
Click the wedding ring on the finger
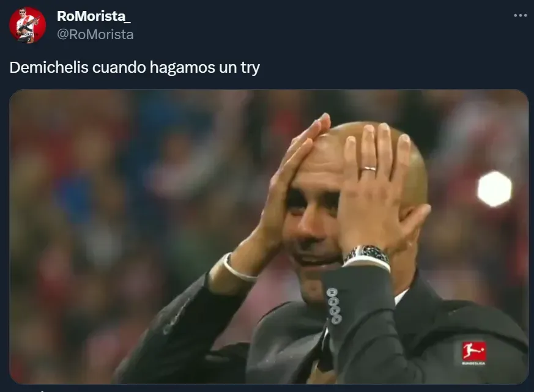pyautogui.click(x=368, y=168)
